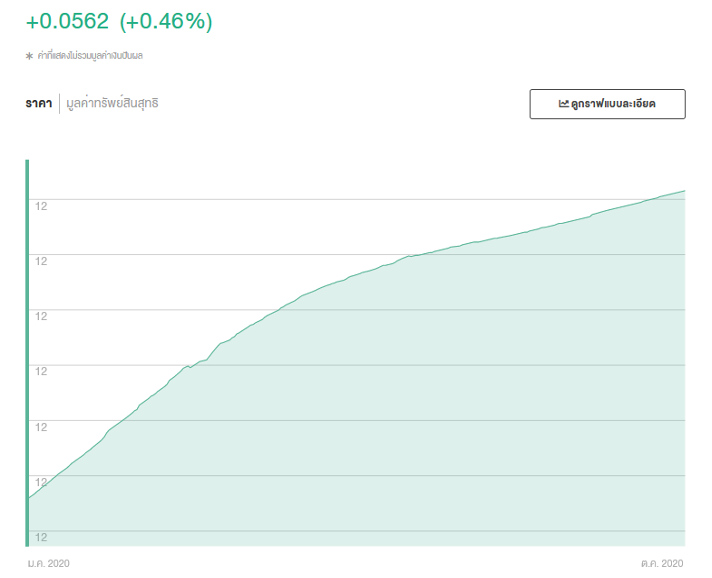The height and width of the screenshot is (578, 712).
Task: Click the grey footnote text below the price change
Action: [90, 56]
